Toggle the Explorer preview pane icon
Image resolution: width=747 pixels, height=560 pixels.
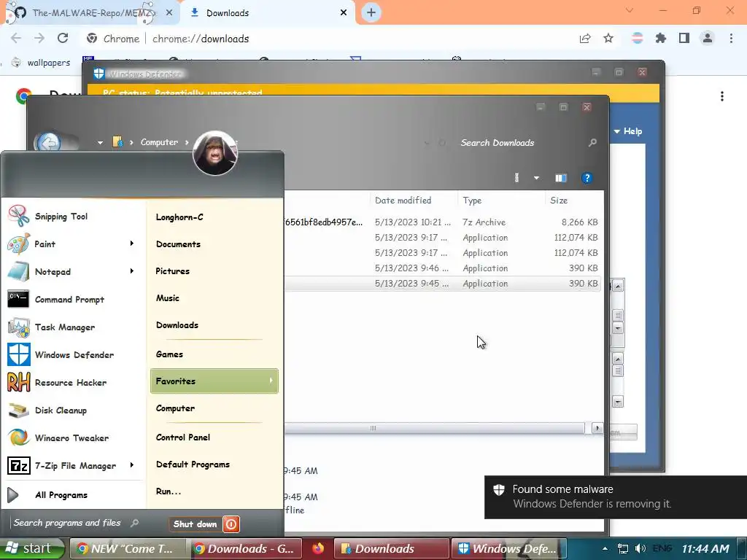point(561,178)
